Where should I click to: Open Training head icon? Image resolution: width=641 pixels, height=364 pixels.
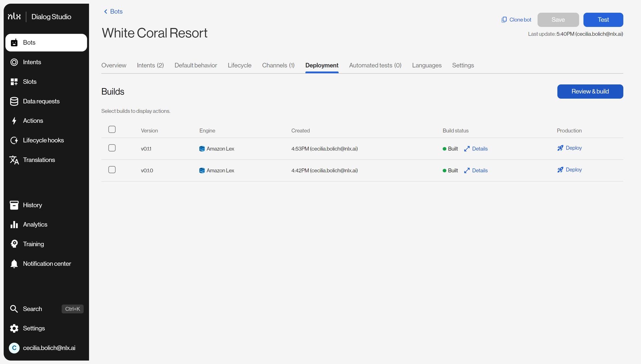coord(14,244)
